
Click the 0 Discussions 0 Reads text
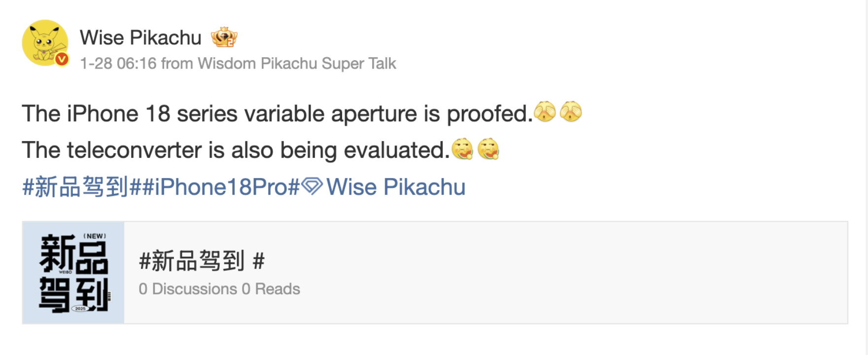219,289
